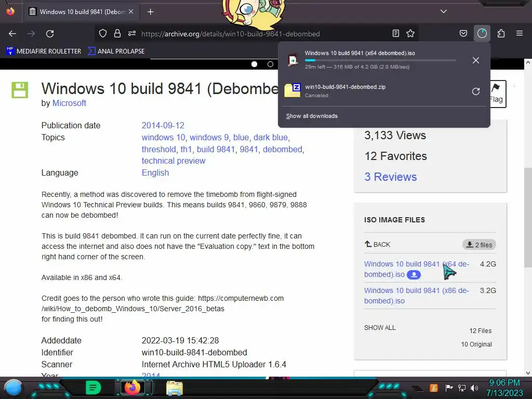This screenshot has width=532, height=399.
Task: Click the 2 files download button
Action: 479,245
